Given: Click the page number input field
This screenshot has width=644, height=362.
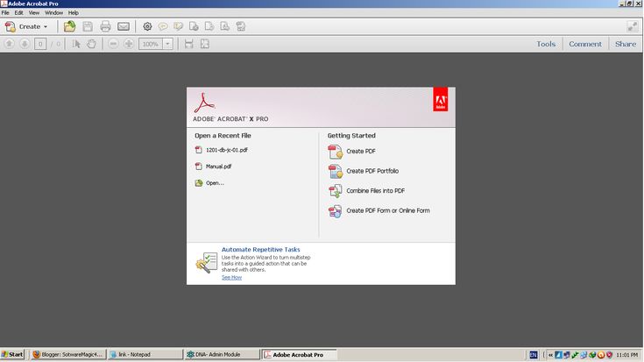Looking at the screenshot, I should (x=40, y=44).
